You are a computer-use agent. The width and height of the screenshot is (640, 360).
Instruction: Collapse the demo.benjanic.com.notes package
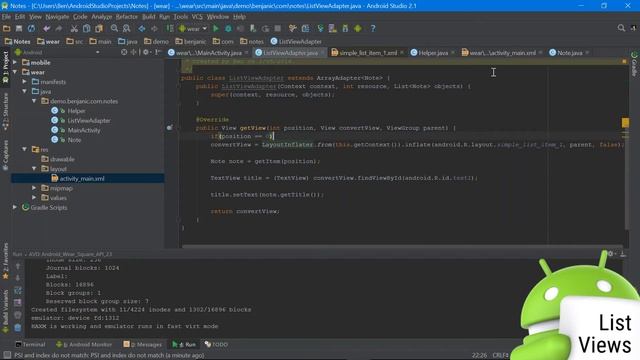click(34, 101)
